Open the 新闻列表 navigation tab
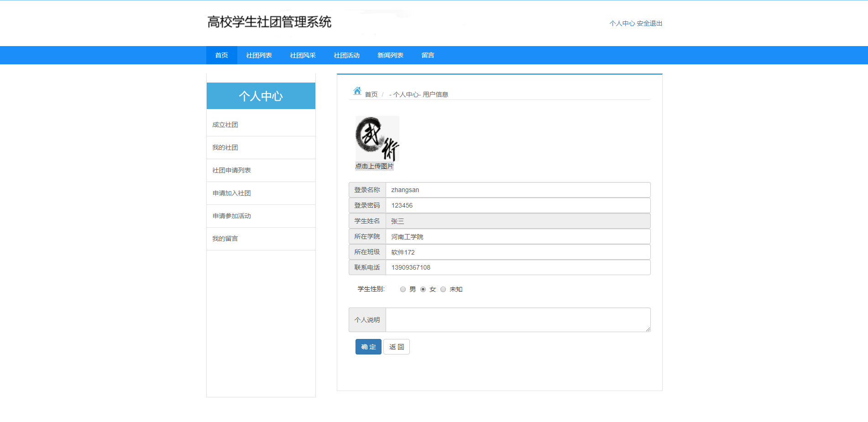Image resolution: width=868 pixels, height=422 pixels. pos(390,55)
